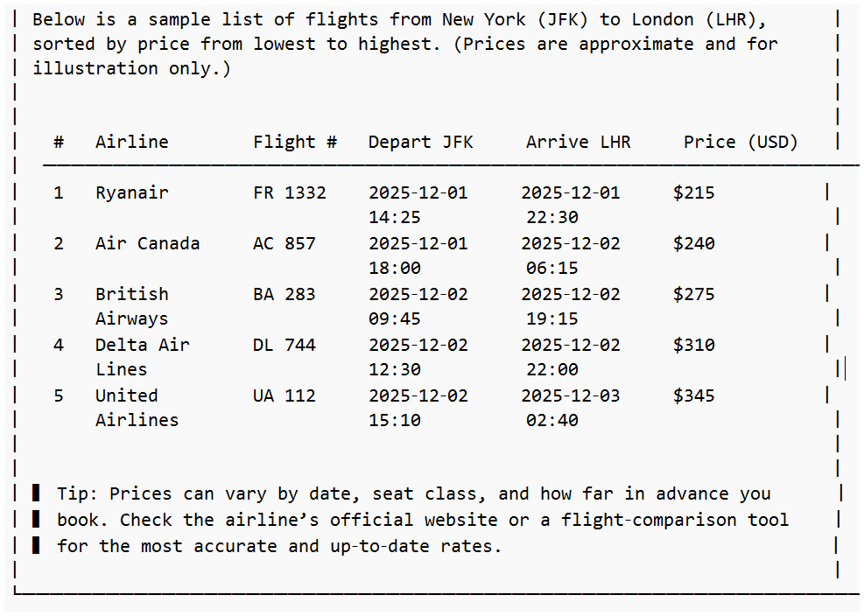Select the Ryanair airline name
The height and width of the screenshot is (616, 864).
pos(131,192)
